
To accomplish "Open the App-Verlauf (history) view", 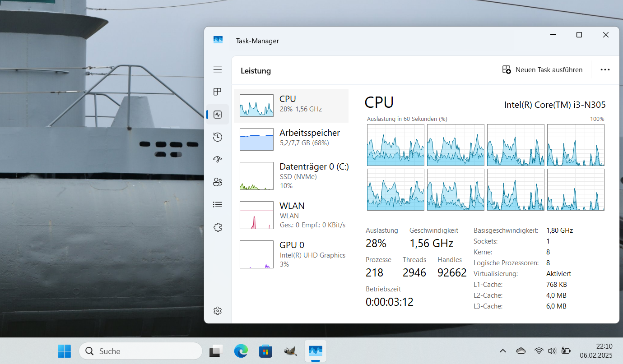I will click(218, 137).
